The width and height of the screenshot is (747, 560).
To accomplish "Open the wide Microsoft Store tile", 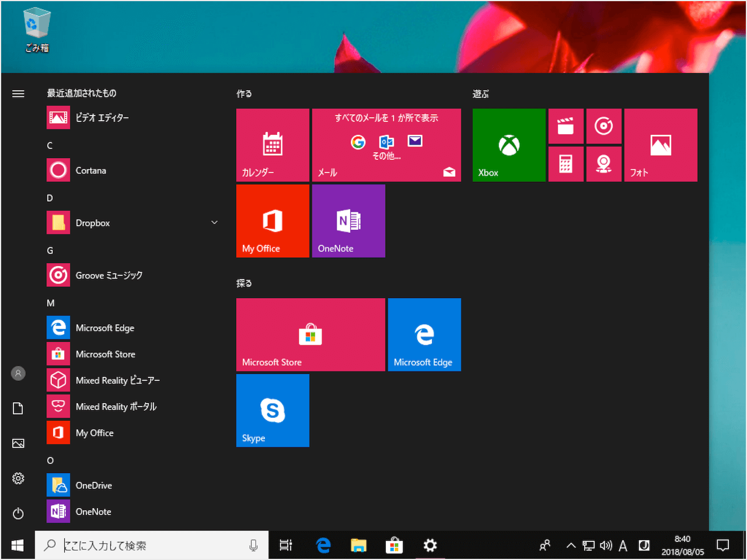I will point(310,334).
